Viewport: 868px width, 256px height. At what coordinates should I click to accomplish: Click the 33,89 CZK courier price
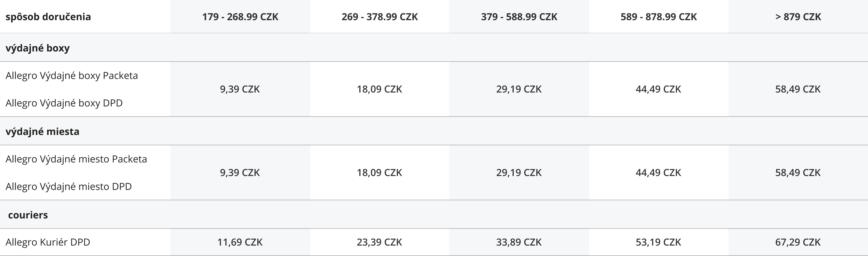[519, 242]
